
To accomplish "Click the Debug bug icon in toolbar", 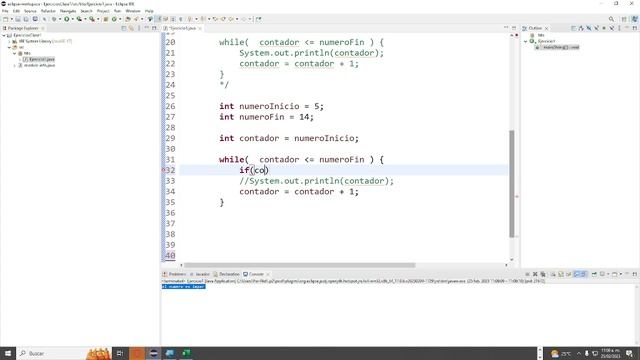I will point(54,19).
